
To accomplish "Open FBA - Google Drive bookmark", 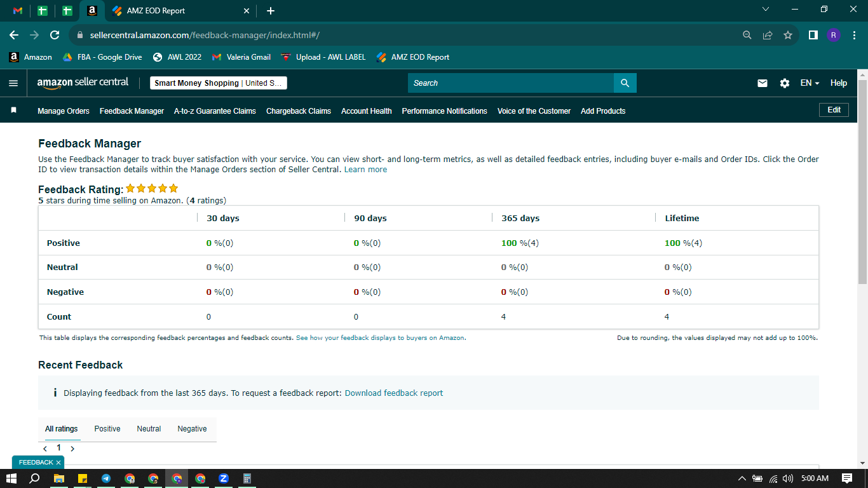I will 102,57.
